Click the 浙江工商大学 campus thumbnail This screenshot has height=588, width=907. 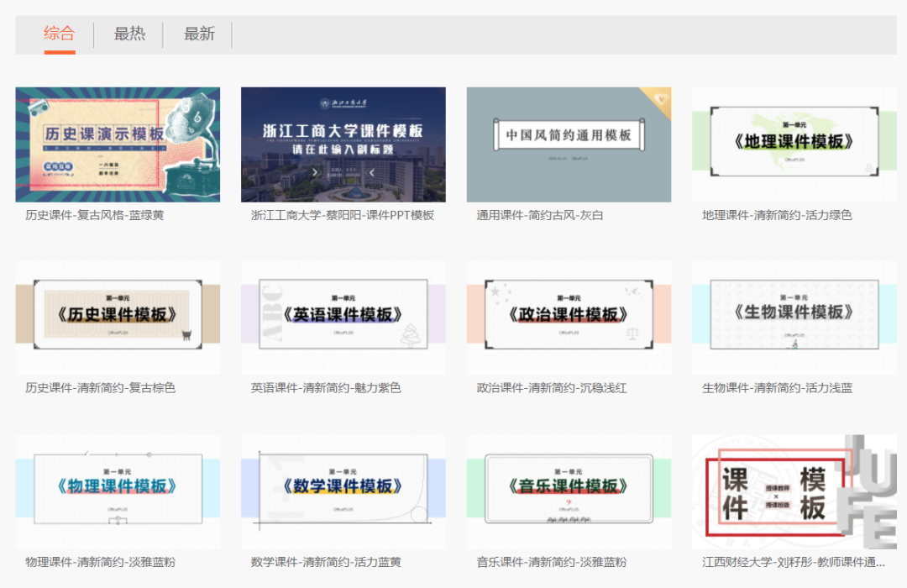[x=343, y=144]
